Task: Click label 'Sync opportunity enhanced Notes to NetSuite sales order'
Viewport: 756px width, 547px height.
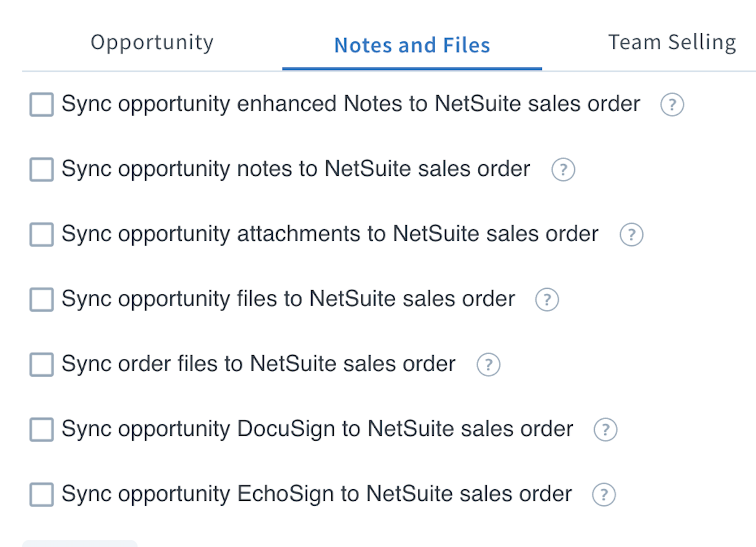Action: [x=351, y=104]
